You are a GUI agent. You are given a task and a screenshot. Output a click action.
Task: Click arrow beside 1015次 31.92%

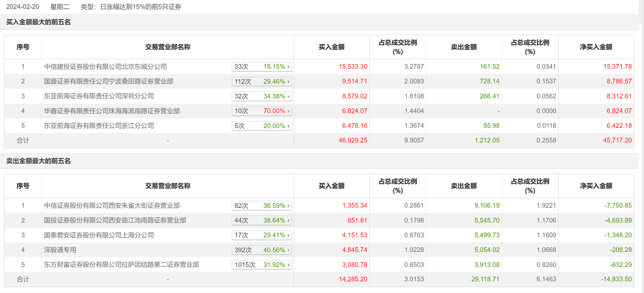tap(288, 265)
